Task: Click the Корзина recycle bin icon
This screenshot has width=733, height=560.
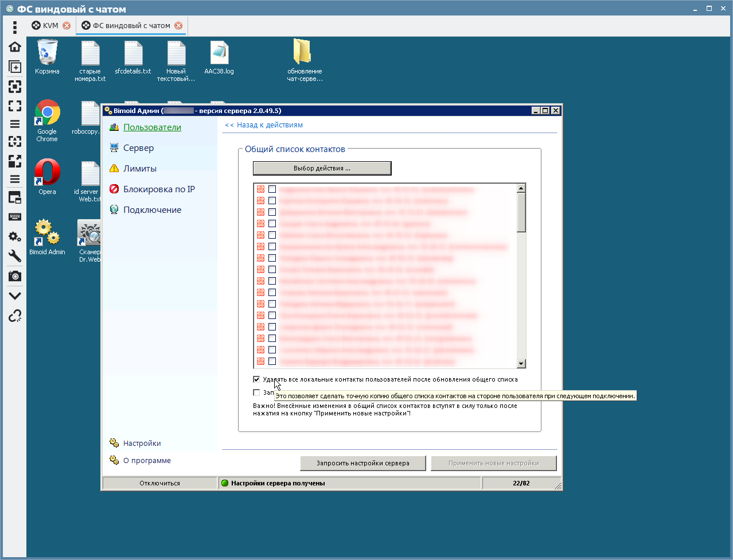Action: click(47, 55)
